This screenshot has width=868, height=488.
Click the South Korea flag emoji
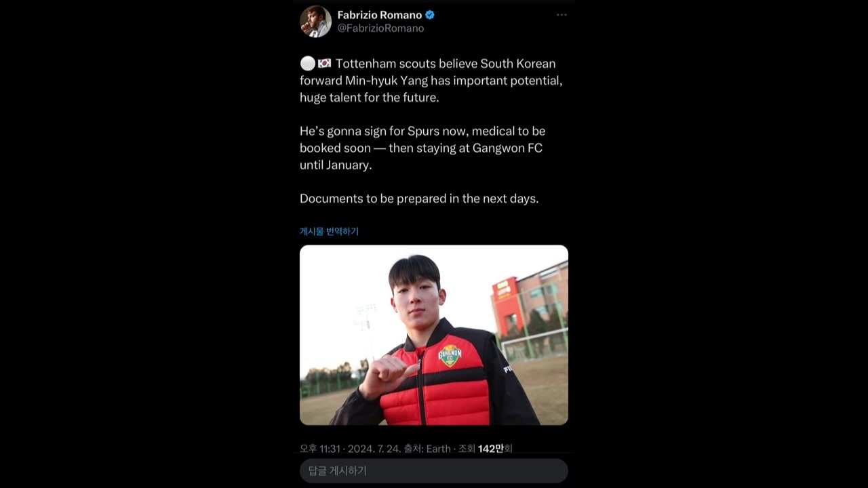pyautogui.click(x=325, y=64)
